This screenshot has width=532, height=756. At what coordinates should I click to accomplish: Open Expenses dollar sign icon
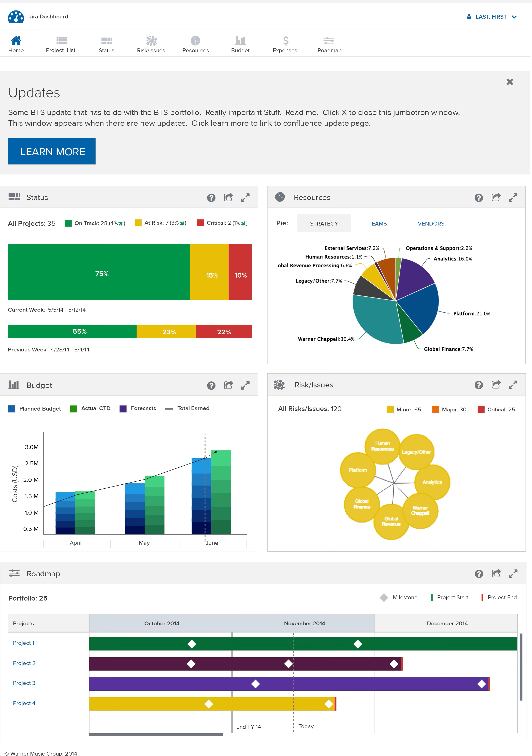coord(285,40)
